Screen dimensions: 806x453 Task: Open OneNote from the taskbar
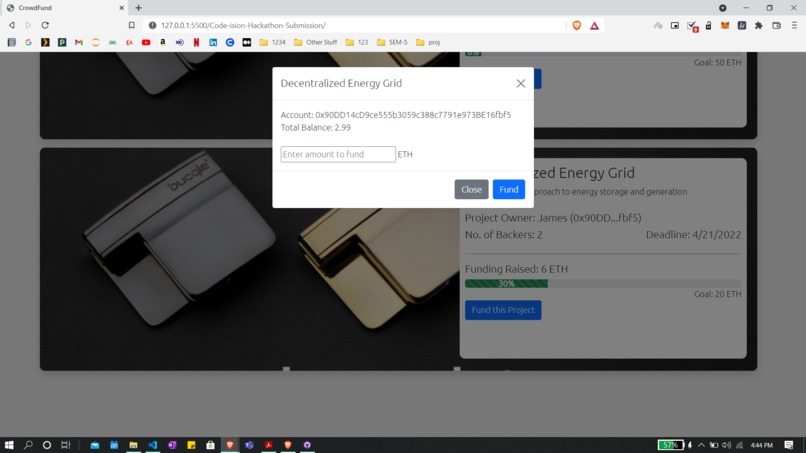pos(172,445)
